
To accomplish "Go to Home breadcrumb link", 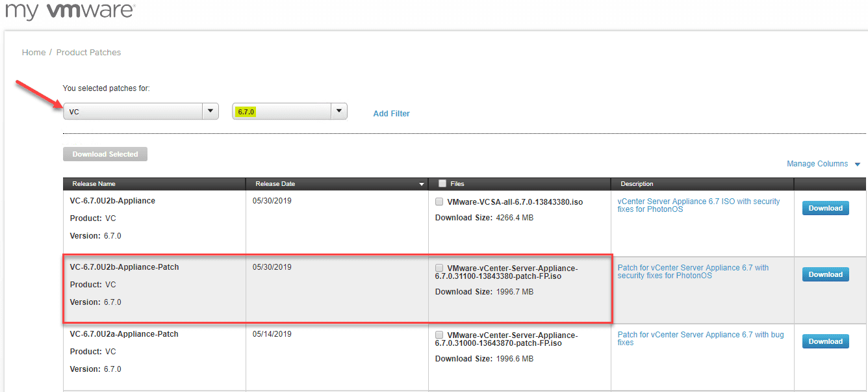I will point(34,52).
